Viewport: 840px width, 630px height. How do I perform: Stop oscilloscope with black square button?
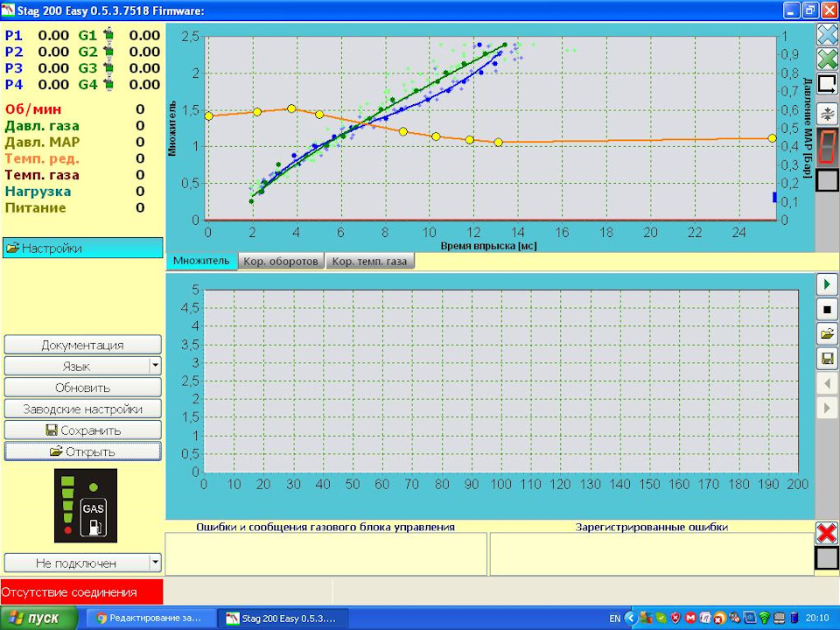827,309
